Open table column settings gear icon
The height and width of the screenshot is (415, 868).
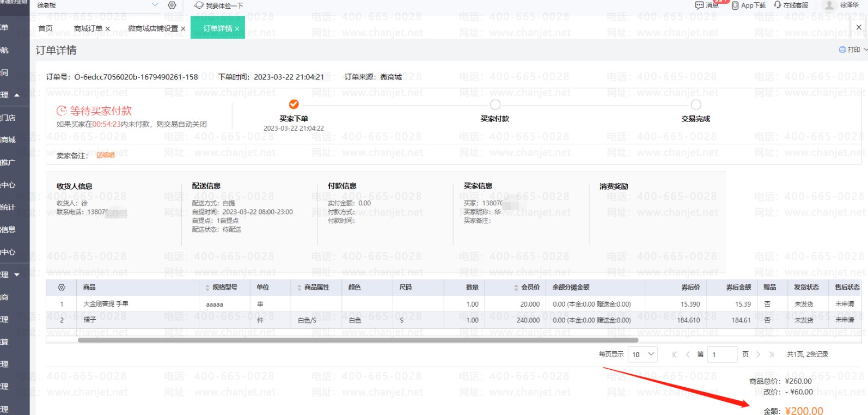62,287
